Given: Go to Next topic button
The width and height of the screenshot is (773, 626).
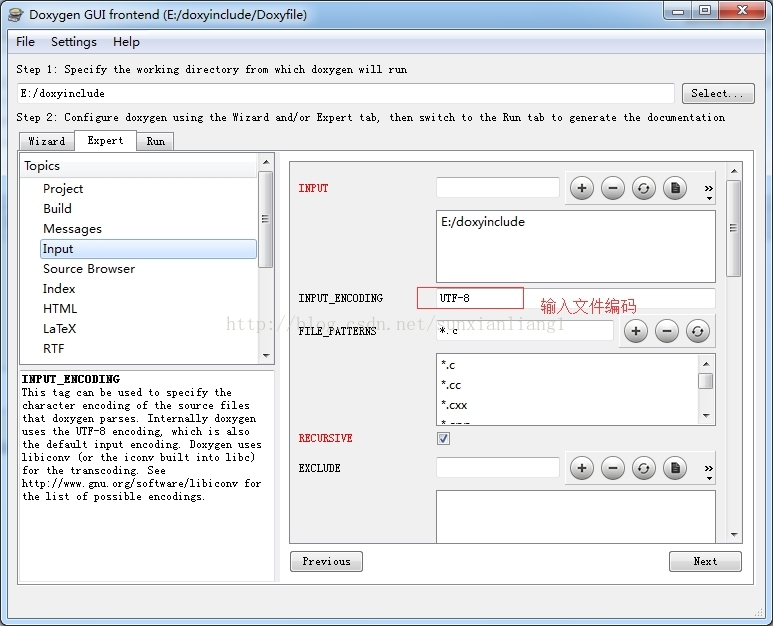Looking at the screenshot, I should [x=705, y=561].
